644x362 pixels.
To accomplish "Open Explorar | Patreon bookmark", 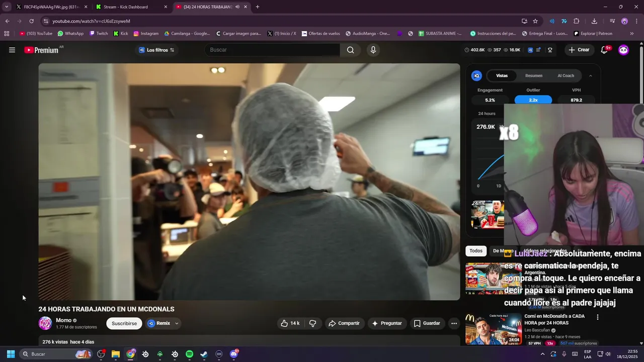I will pyautogui.click(x=593, y=34).
